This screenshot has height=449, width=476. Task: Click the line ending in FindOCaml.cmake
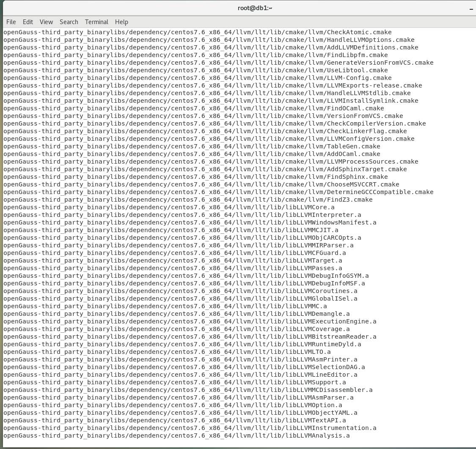[x=194, y=108]
